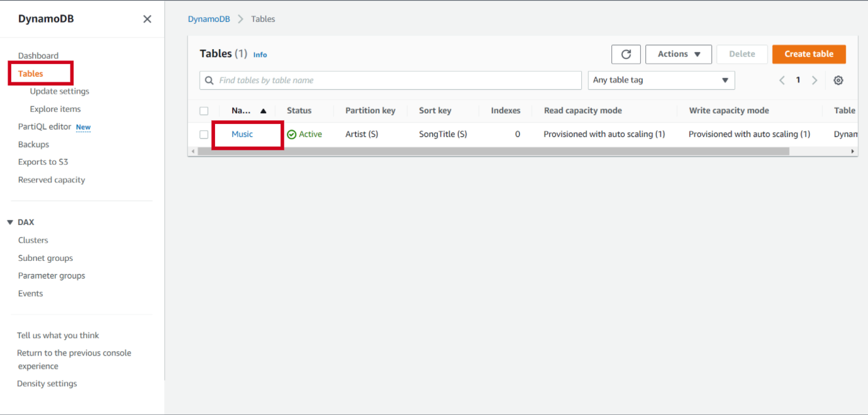Click the horizontal table scrollbar
Viewport: 868px width, 415px height.
(492, 152)
